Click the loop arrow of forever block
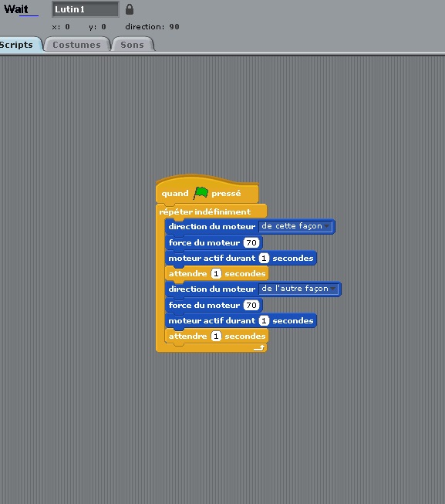445x504 pixels. click(259, 348)
